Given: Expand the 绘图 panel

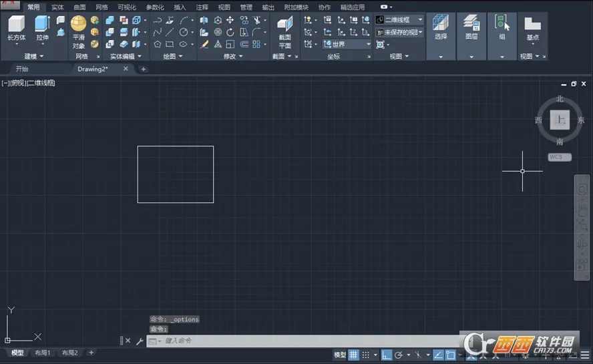Looking at the screenshot, I should [x=173, y=56].
